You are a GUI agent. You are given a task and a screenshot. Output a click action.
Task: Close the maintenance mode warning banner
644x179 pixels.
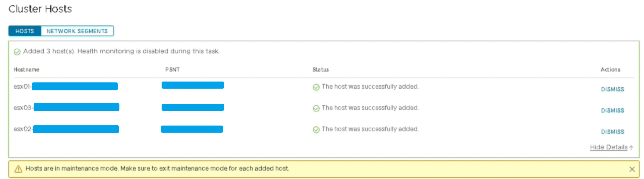[x=632, y=169]
